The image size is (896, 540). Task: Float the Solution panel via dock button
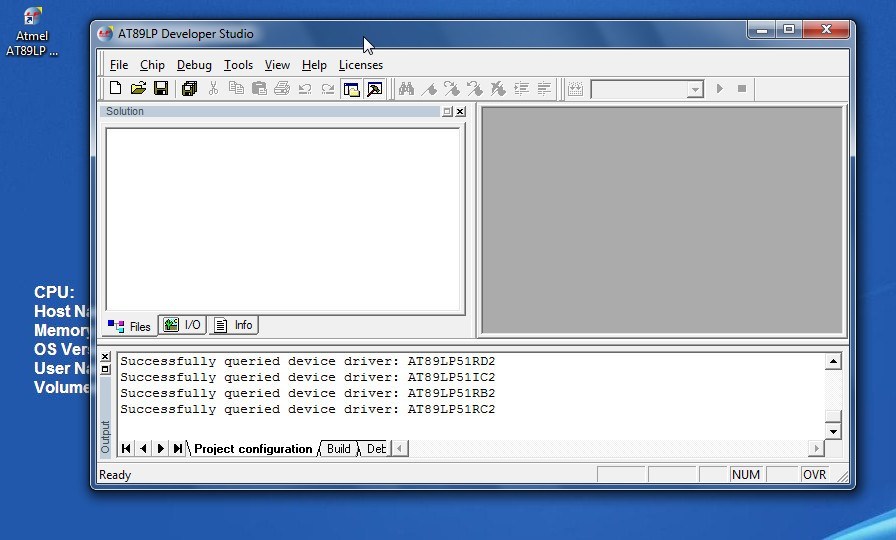click(447, 112)
